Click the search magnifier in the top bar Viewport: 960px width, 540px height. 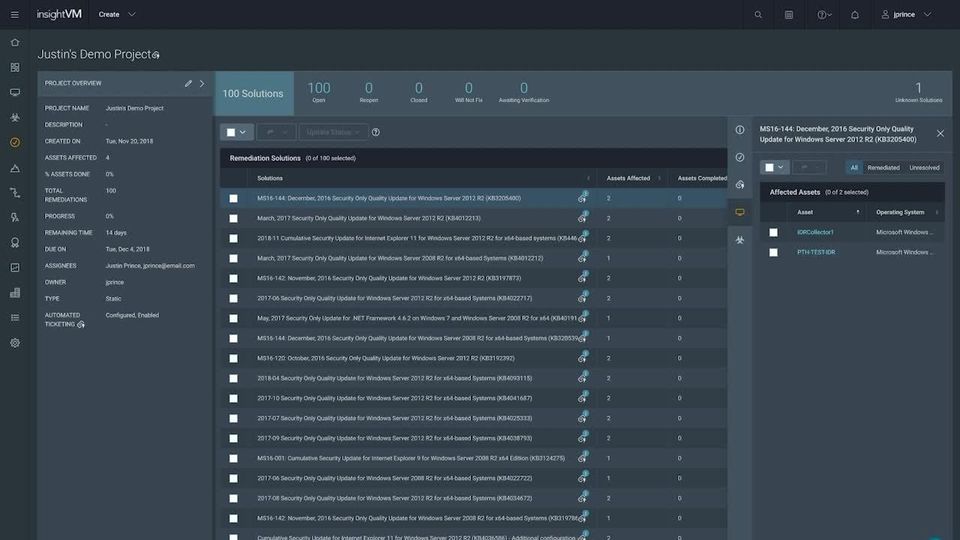758,15
